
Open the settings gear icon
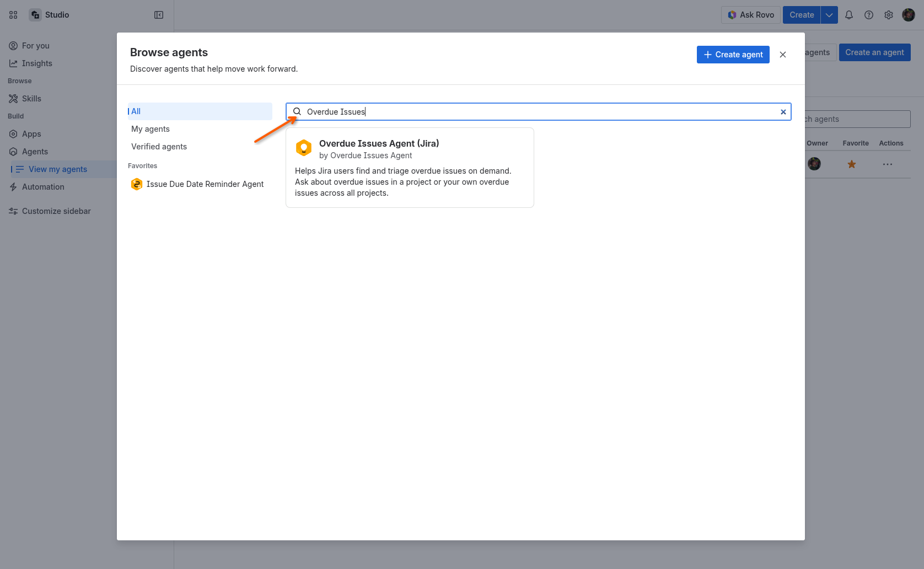pyautogui.click(x=889, y=15)
